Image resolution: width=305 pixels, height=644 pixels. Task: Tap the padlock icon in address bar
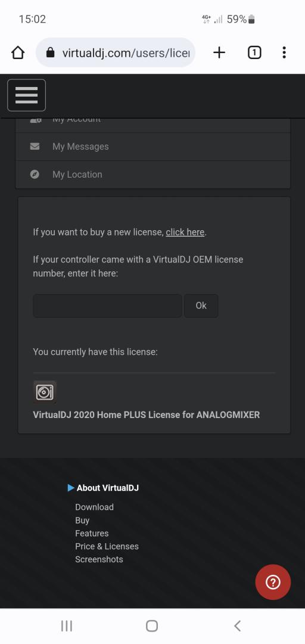tap(51, 52)
